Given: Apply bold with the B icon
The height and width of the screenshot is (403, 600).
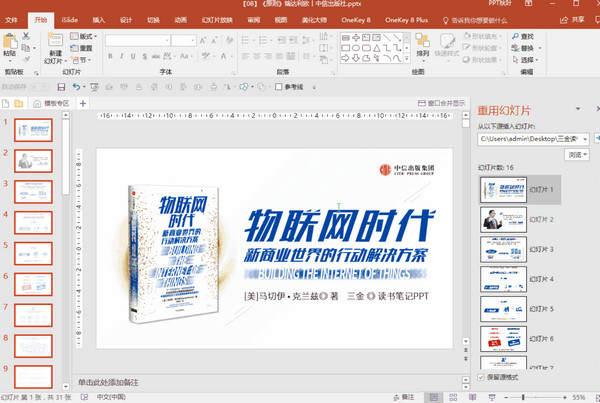Looking at the screenshot, I should (x=110, y=56).
